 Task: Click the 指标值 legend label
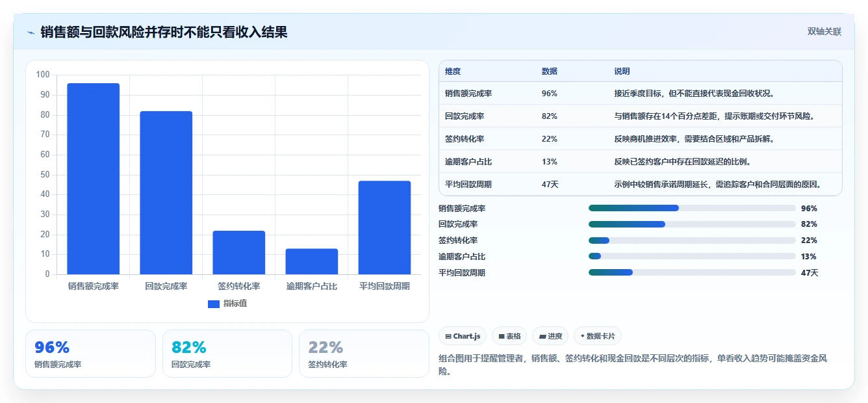point(235,304)
